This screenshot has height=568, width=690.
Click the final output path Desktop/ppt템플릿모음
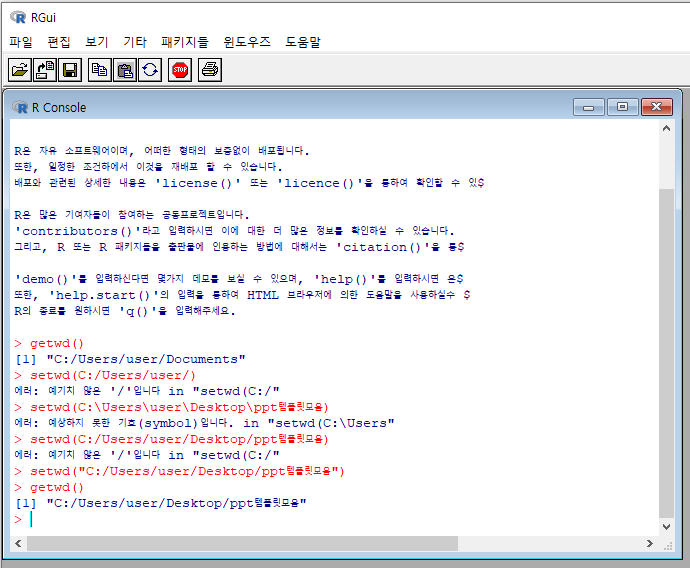tap(176, 503)
